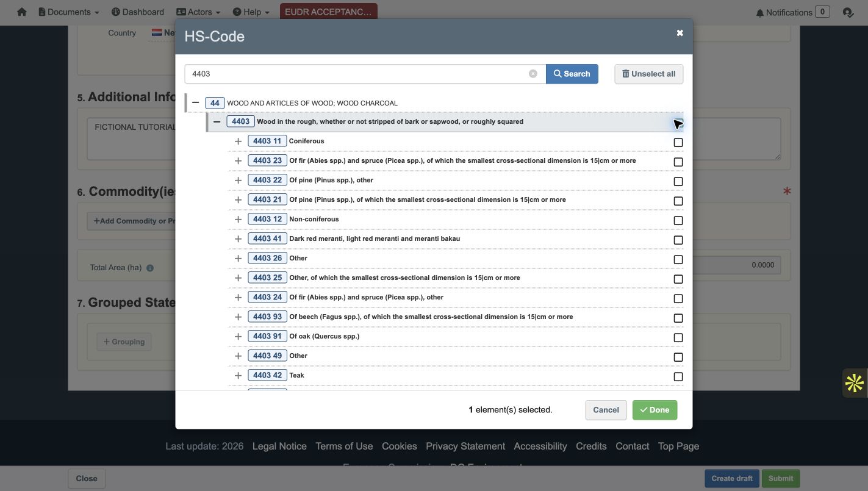Screen dimensions: 868x491
Task: Select checkbox for 4403 91 Of oak
Action: [x=678, y=337]
